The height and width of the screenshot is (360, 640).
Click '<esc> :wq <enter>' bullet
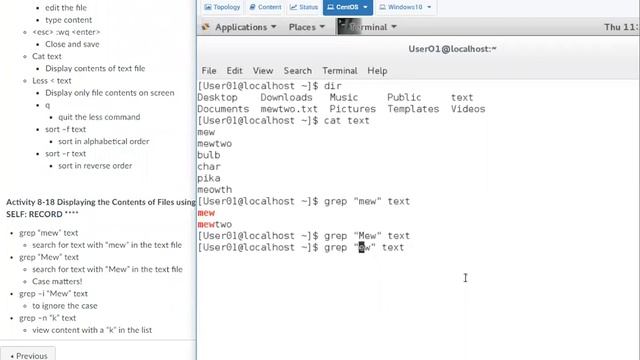[x=66, y=32]
